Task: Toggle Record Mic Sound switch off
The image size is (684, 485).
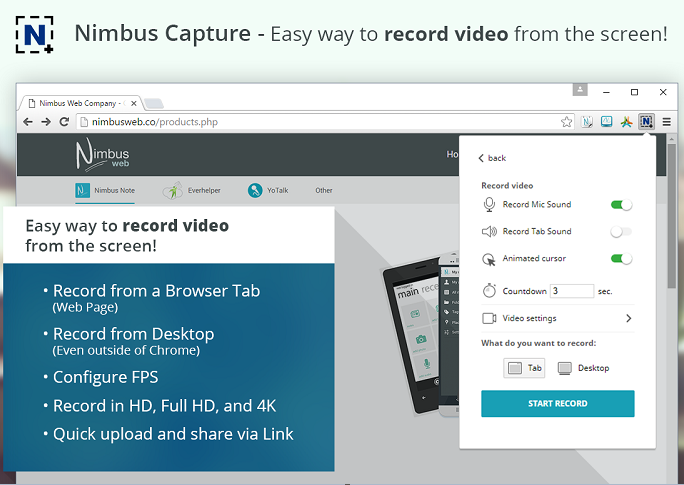Action: [x=621, y=205]
